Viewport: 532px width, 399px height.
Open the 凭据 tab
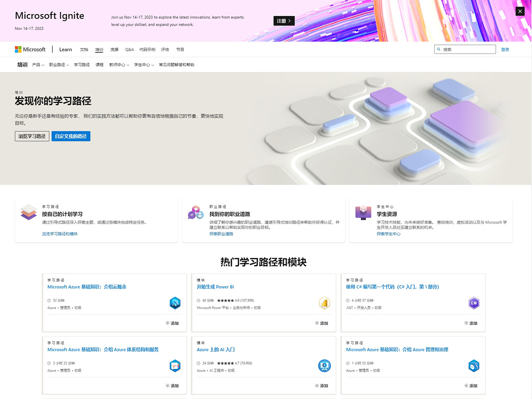tap(114, 49)
